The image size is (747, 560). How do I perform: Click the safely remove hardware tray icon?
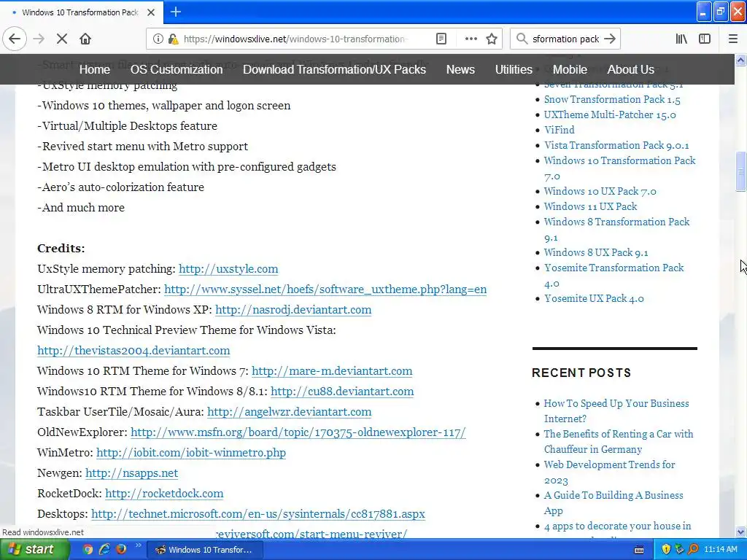[679, 550]
